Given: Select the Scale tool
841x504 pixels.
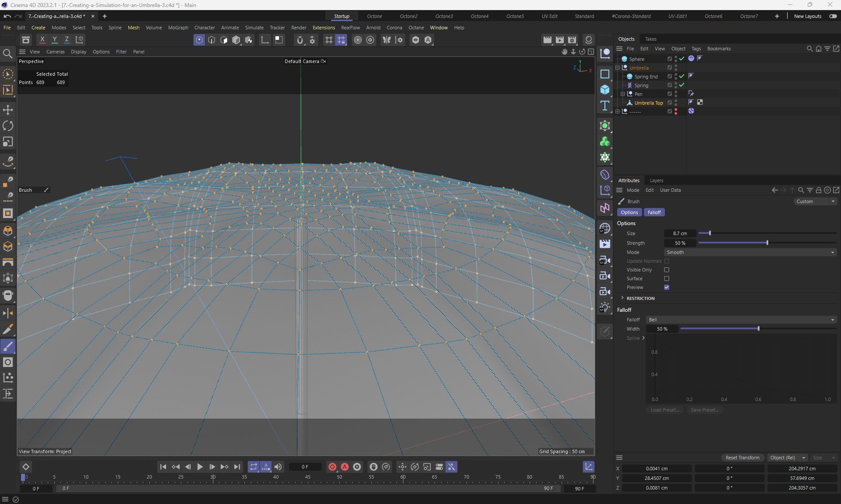Looking at the screenshot, I should click(x=8, y=141).
